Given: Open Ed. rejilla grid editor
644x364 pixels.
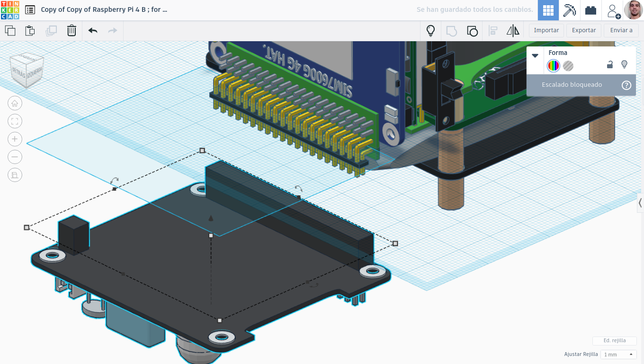Looking at the screenshot, I should pyautogui.click(x=615, y=341).
